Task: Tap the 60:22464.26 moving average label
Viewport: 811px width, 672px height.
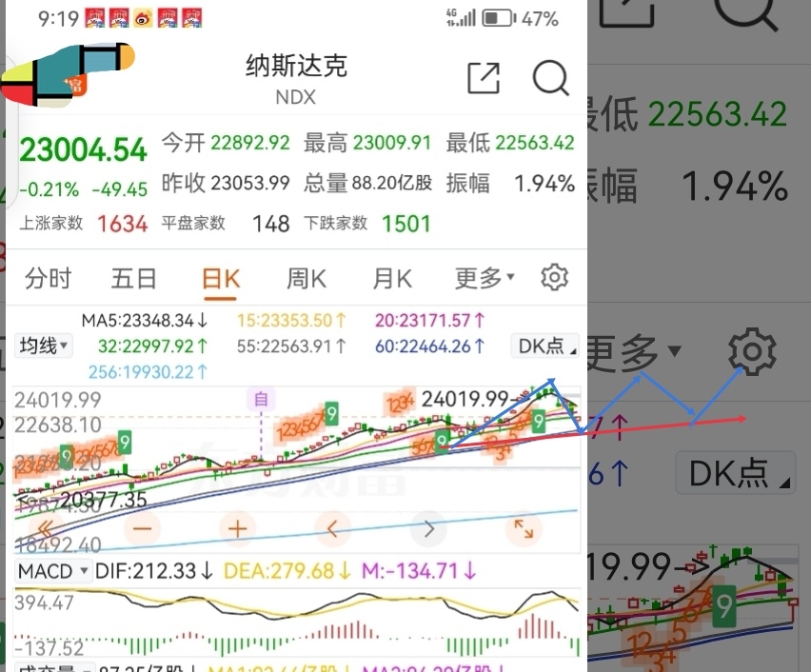Action: pyautogui.click(x=430, y=346)
